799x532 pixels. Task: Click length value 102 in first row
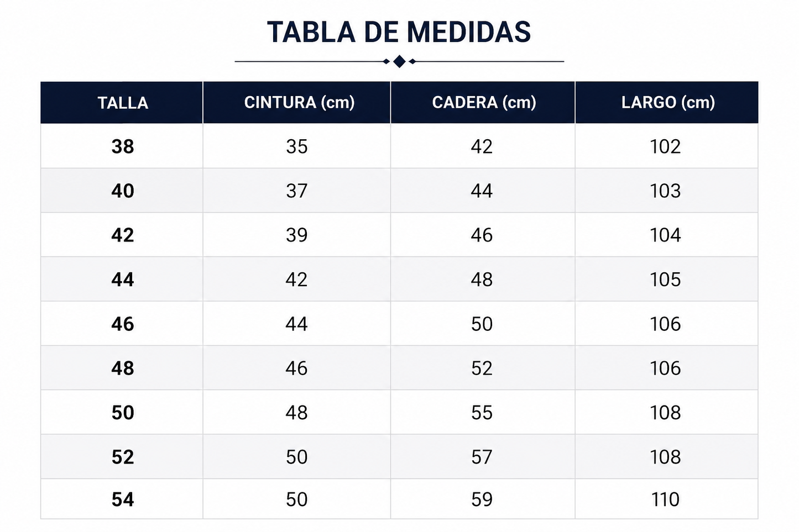coord(665,146)
